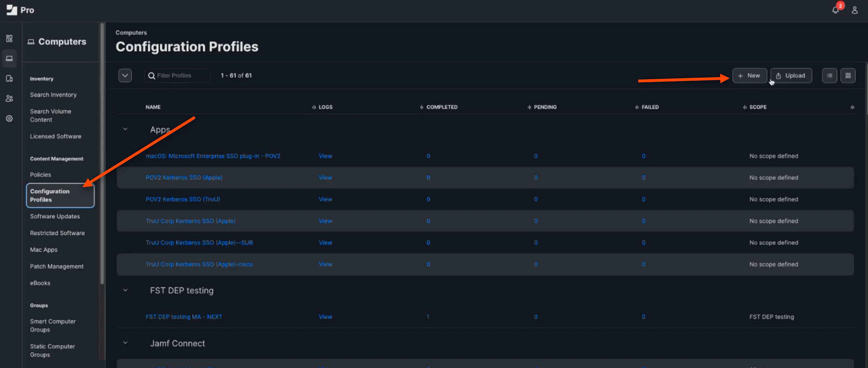This screenshot has width=868, height=368.
Task: Open TruU Corp Kerberos SSO (Apple)--SUR profile
Action: 199,243
